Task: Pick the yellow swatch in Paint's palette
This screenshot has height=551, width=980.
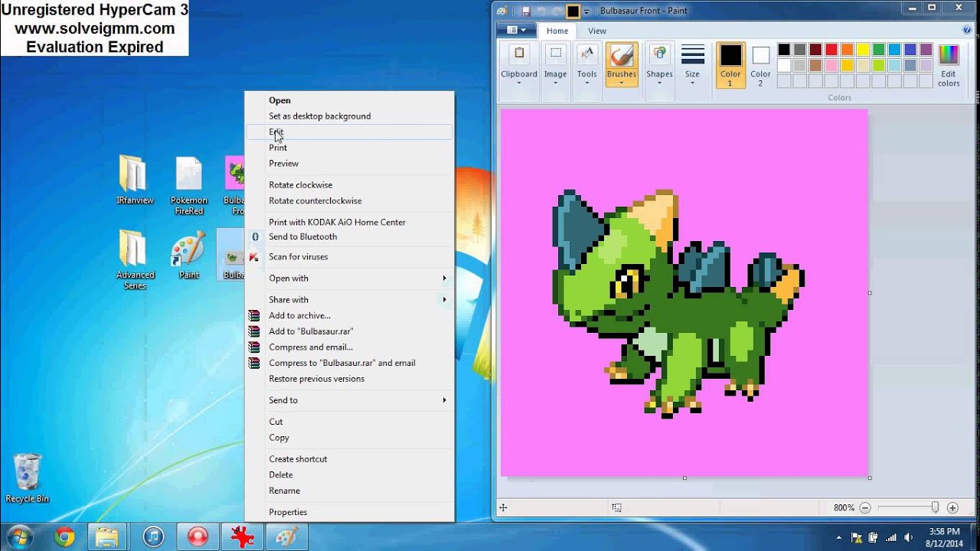Action: (x=863, y=50)
